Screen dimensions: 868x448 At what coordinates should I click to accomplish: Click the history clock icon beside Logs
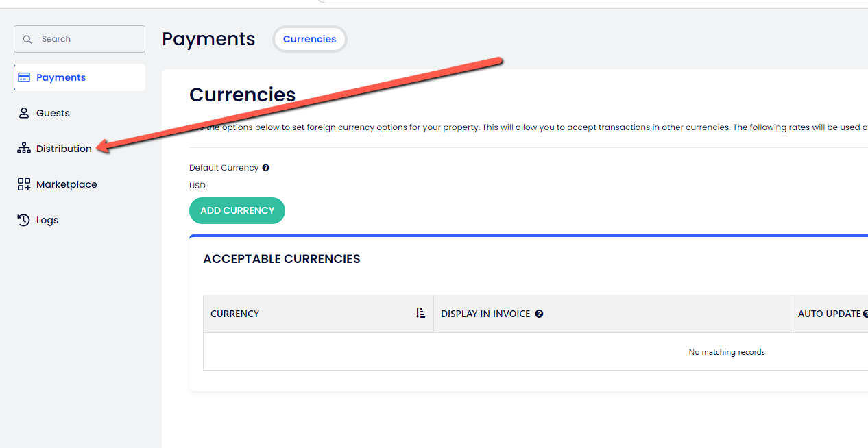click(x=24, y=220)
